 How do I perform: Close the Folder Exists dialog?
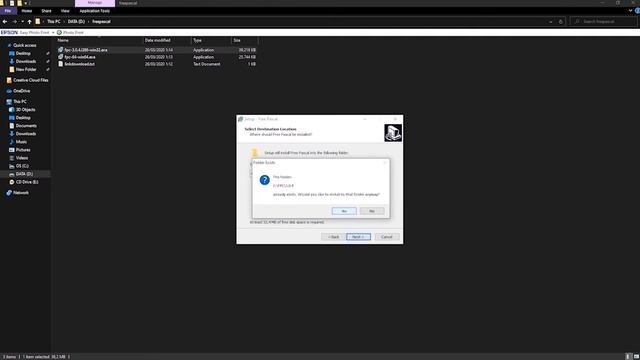[384, 162]
